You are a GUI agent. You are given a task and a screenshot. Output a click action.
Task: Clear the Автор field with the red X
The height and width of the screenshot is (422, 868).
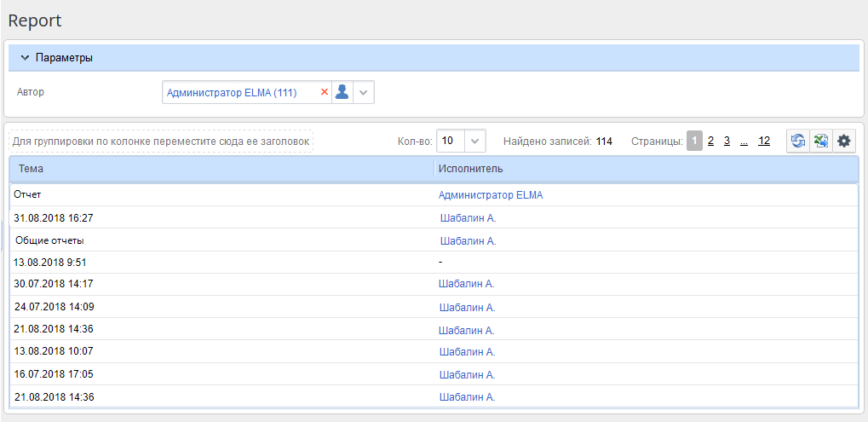[x=324, y=92]
